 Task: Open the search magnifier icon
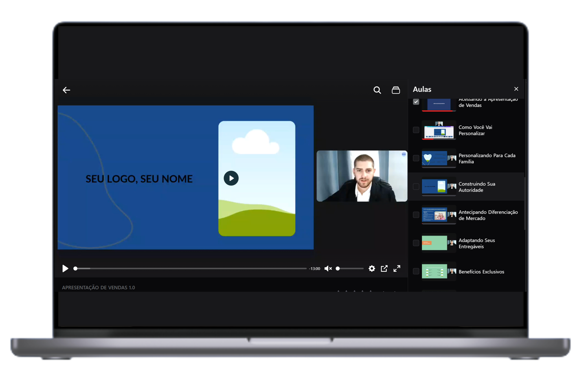[377, 90]
